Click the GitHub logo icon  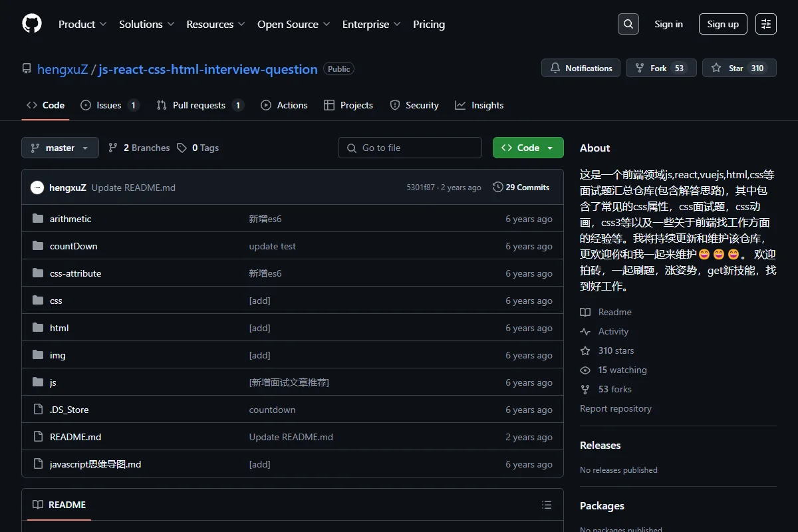[32, 24]
